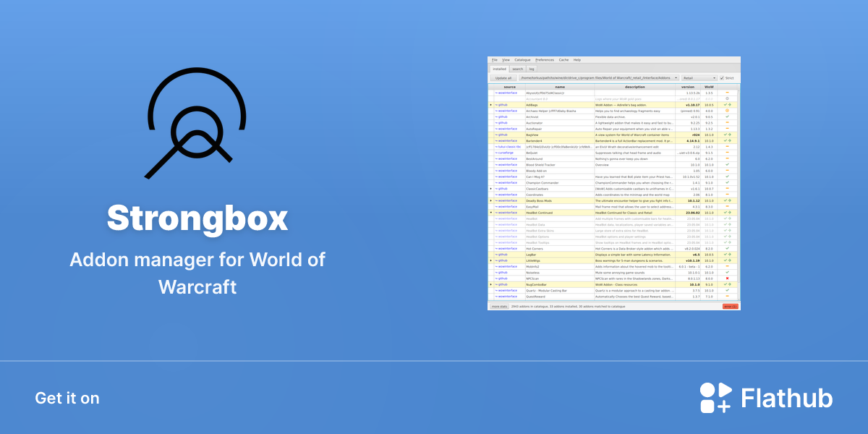Click the green tick in Can I Mog It row

click(x=727, y=176)
